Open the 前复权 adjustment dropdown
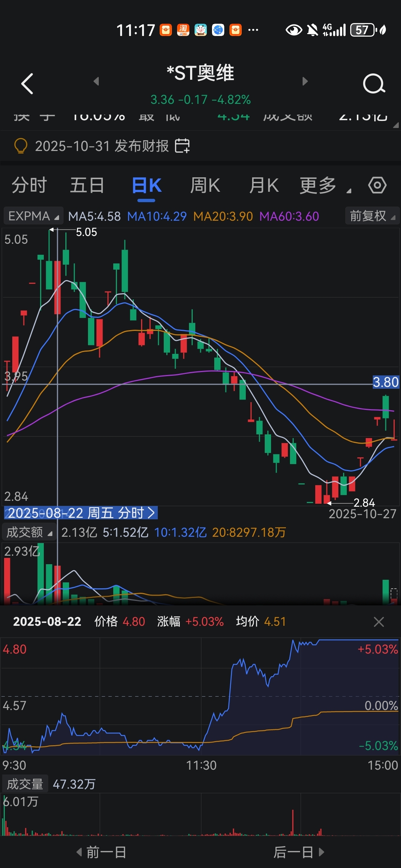Image resolution: width=401 pixels, height=868 pixels. coord(372,216)
